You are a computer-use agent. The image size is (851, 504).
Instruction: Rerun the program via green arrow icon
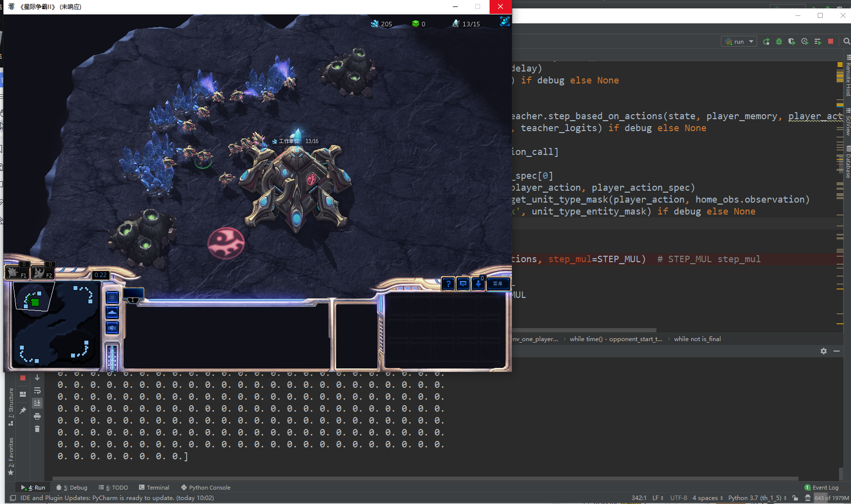click(x=765, y=42)
